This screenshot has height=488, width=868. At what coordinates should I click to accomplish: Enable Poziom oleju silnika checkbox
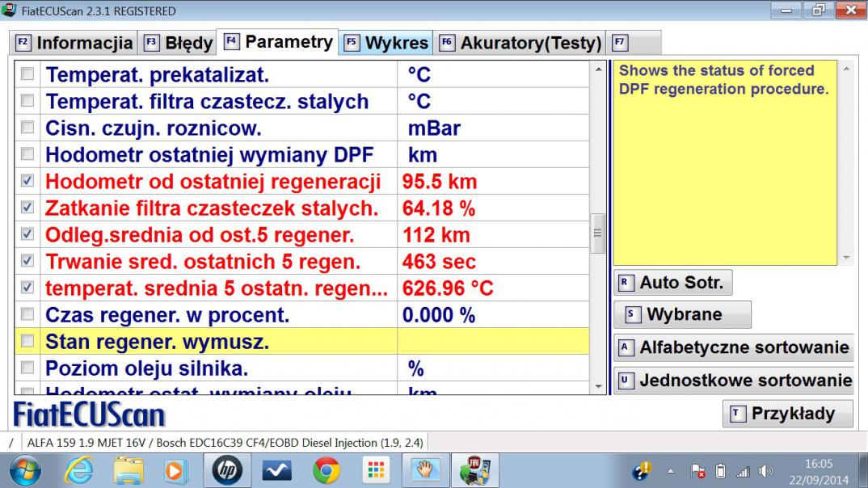coord(27,367)
